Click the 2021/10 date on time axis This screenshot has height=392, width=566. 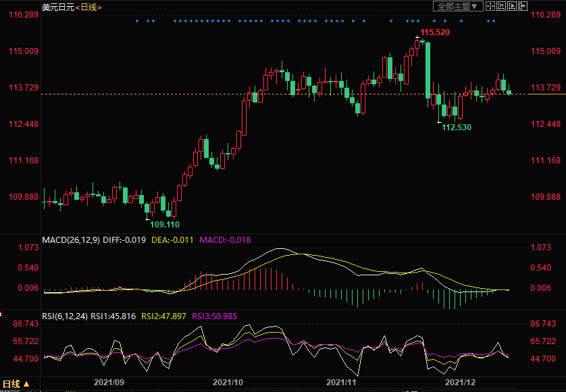pos(228,382)
